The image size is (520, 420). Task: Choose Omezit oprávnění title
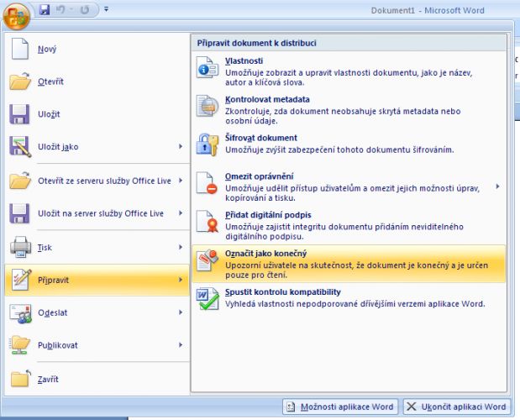pos(259,176)
